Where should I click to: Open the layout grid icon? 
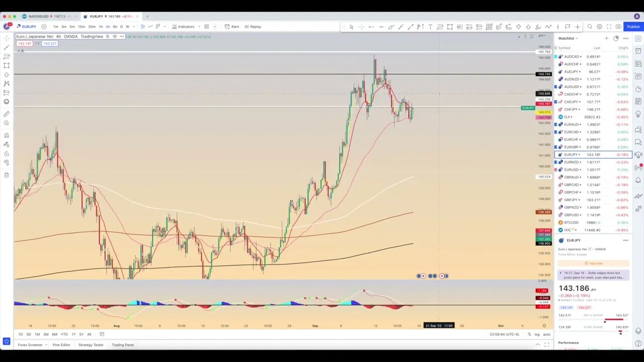[x=206, y=27]
